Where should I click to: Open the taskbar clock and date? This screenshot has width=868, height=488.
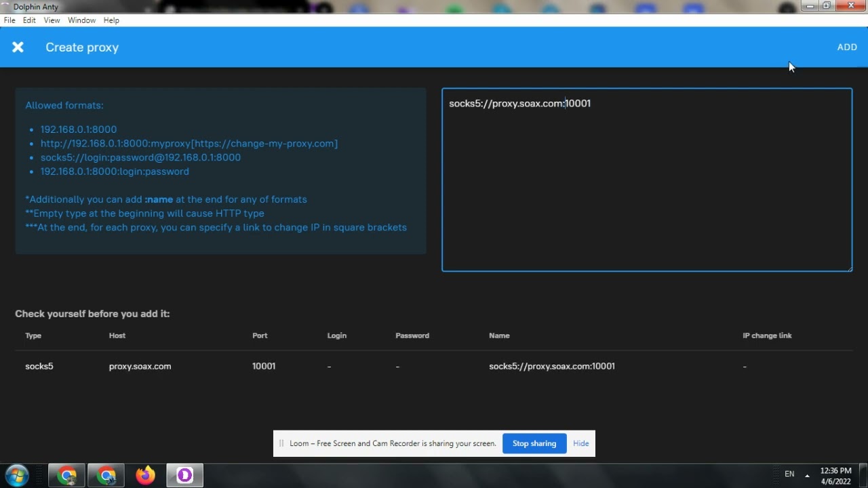click(835, 476)
